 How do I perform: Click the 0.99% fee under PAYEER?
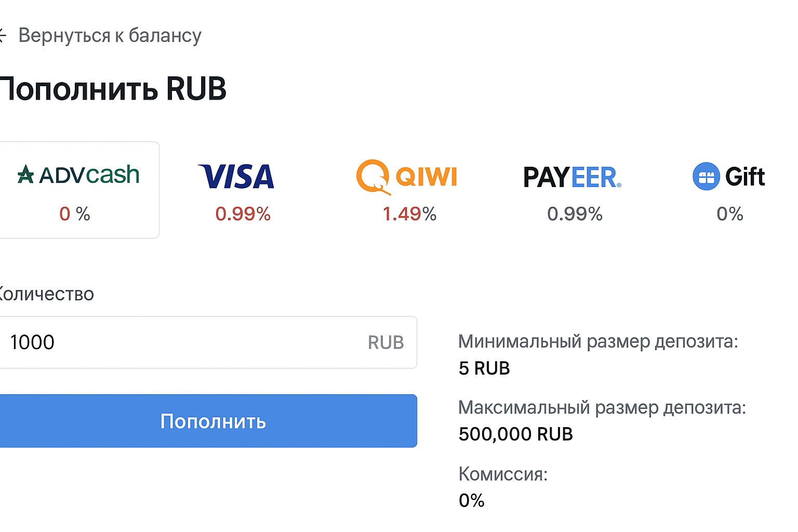coord(575,214)
